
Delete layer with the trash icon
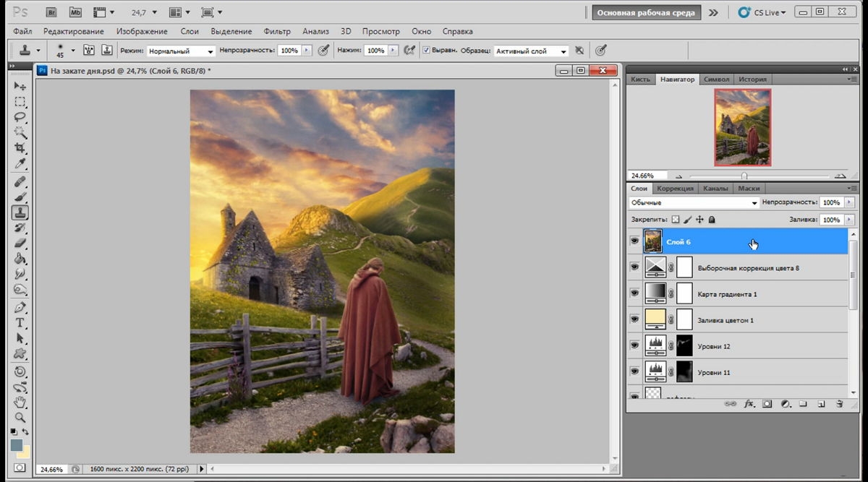[840, 404]
